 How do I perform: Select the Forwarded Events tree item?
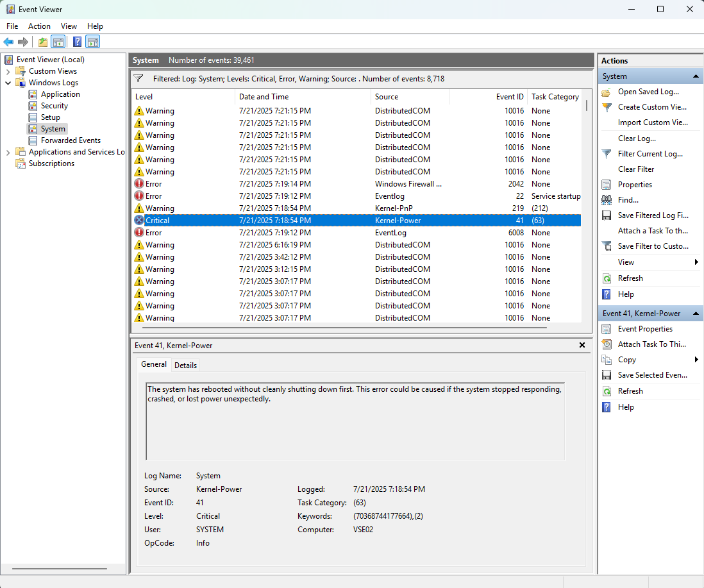(x=71, y=140)
